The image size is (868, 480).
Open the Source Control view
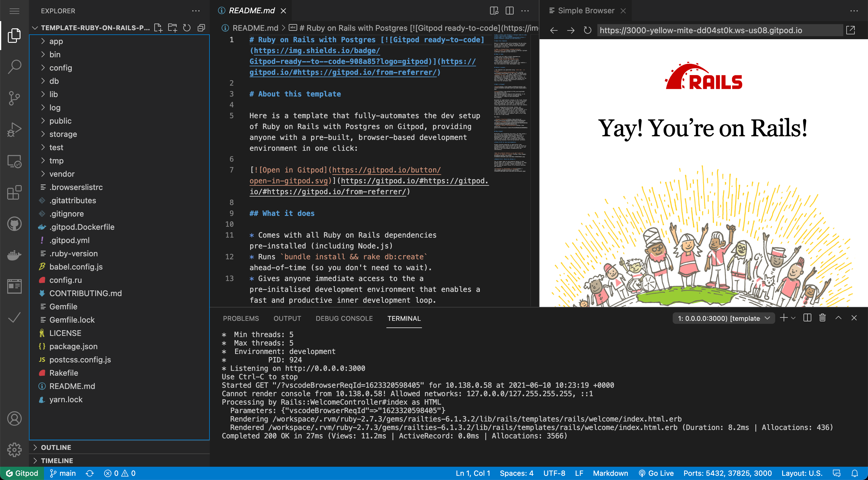coord(14,98)
